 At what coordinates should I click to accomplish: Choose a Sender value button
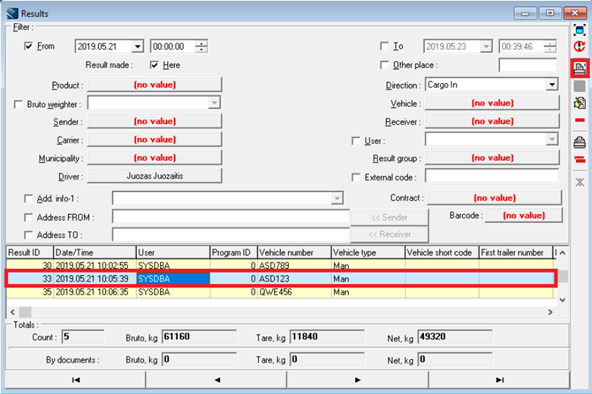pyautogui.click(x=154, y=121)
